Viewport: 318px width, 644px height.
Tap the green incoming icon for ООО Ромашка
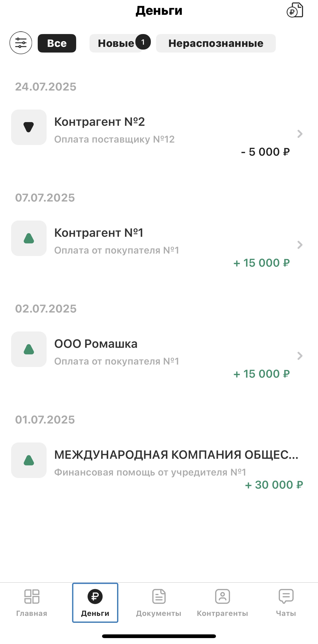coord(29,349)
